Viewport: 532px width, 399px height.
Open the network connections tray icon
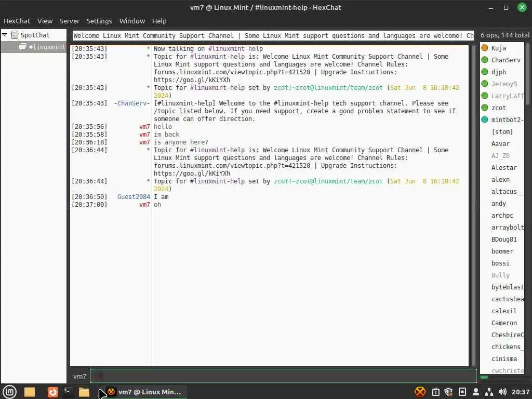click(x=489, y=392)
